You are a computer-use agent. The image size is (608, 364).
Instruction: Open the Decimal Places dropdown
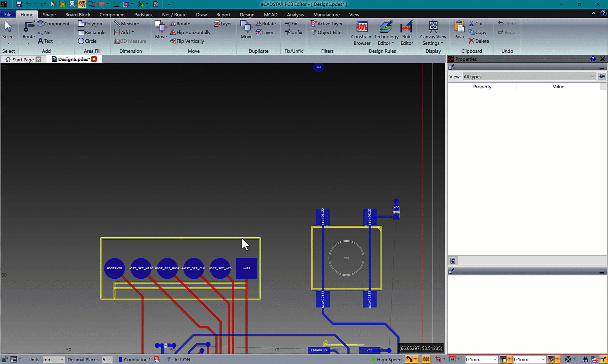[107, 360]
